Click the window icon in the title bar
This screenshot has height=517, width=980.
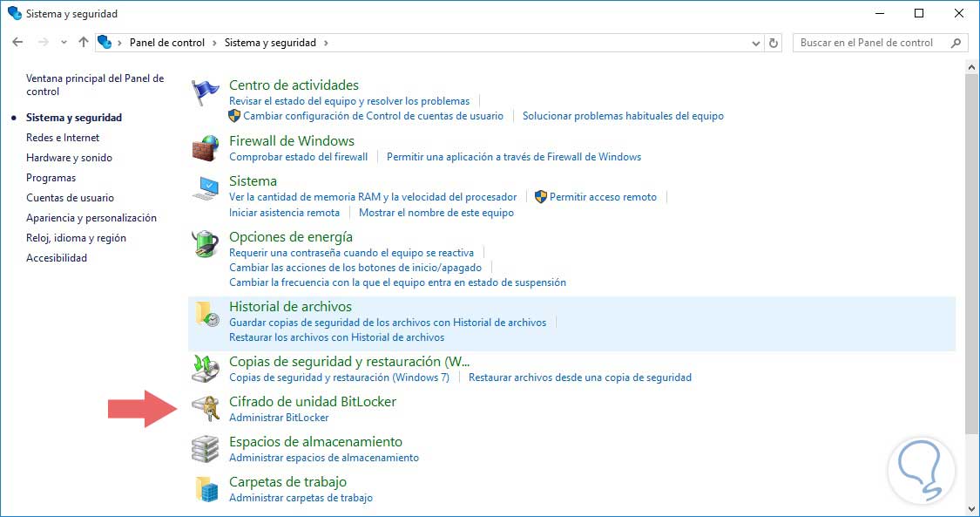click(x=15, y=13)
